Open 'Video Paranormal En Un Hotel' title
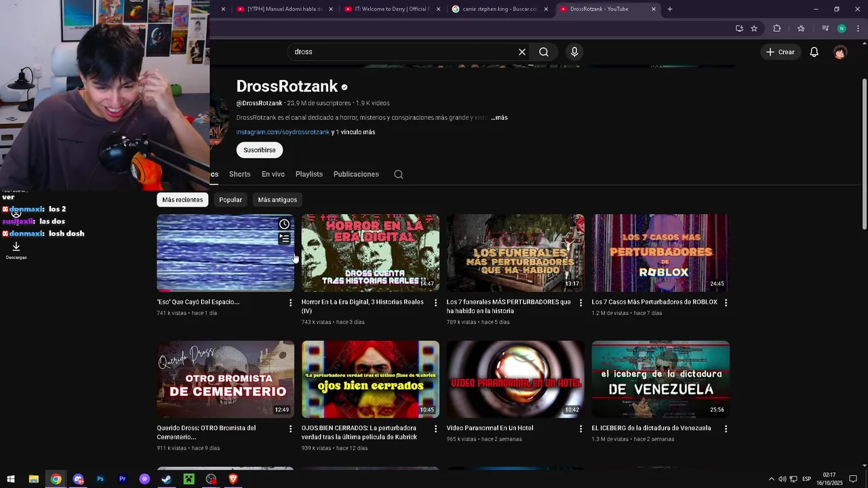The width and height of the screenshot is (868, 488). (490, 428)
